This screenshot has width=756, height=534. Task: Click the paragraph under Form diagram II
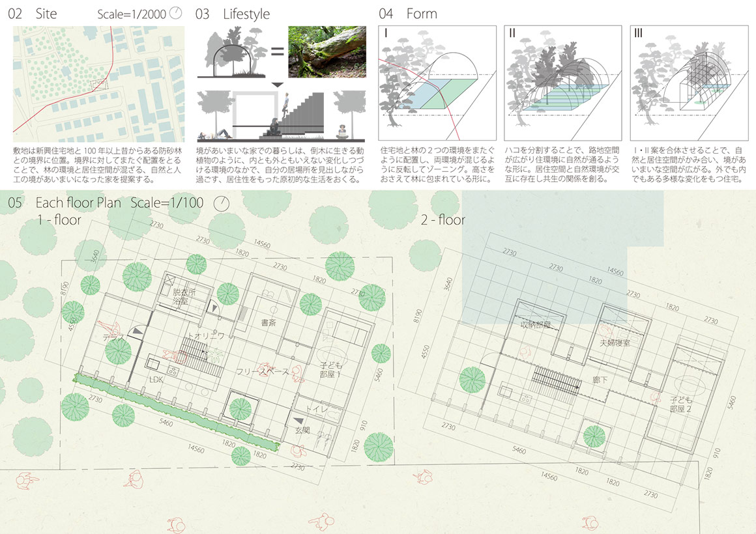pos(562,165)
